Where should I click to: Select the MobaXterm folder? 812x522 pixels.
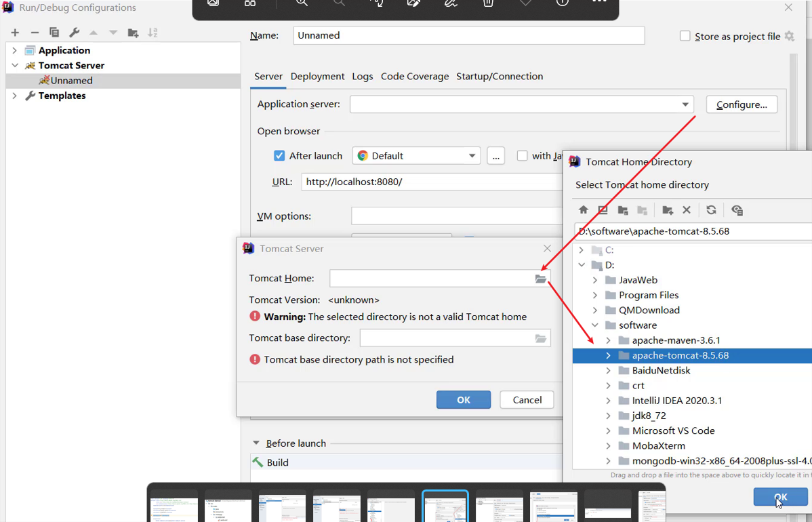pyautogui.click(x=658, y=446)
